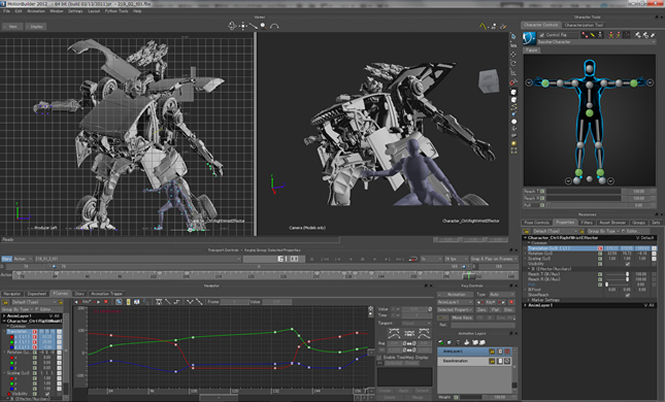Expand the AnimLayer1 row in FCurves tree

[4, 316]
